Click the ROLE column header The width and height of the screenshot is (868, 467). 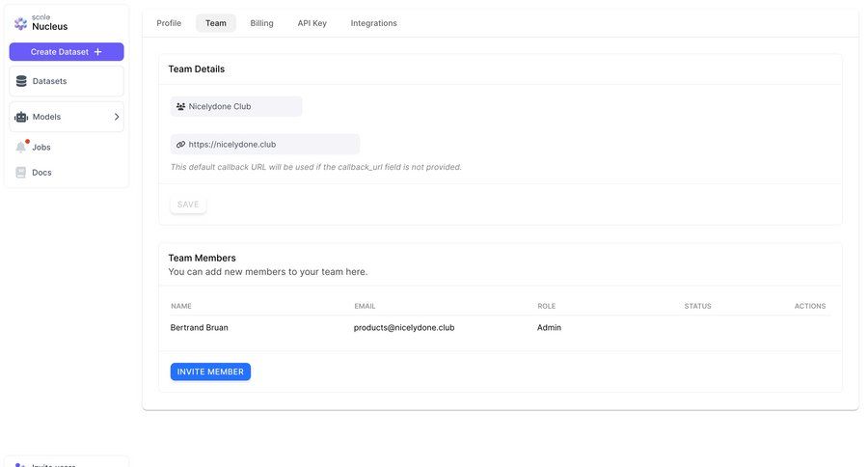pos(547,306)
